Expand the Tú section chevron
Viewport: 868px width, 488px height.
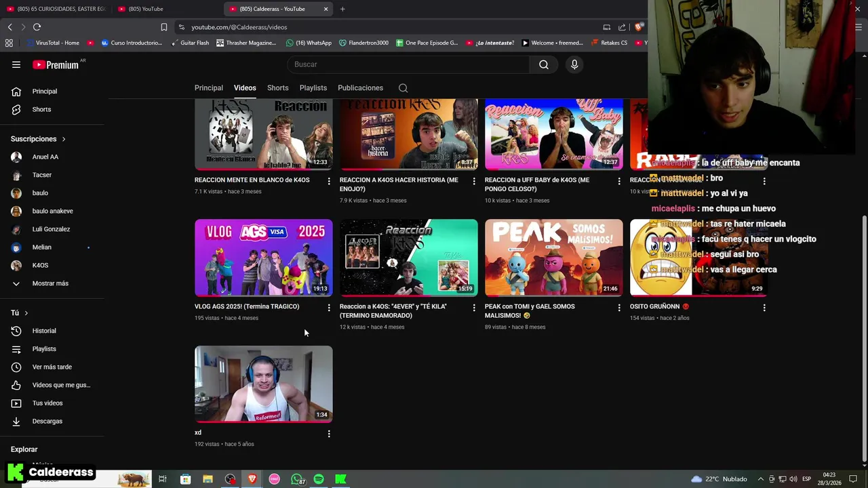pos(26,313)
